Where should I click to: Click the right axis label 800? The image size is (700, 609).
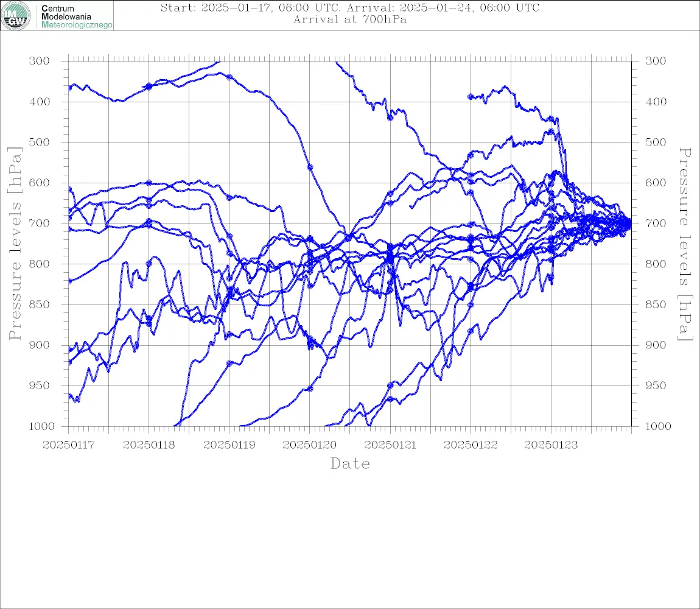coord(656,264)
